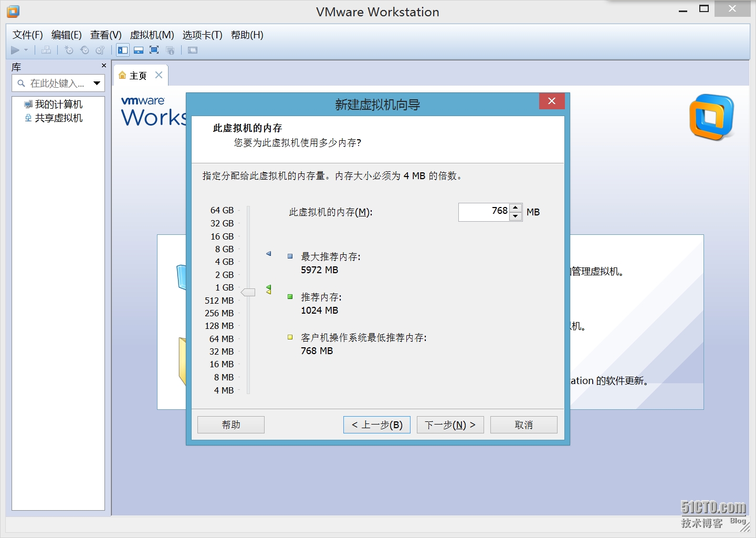
Task: Expand the library search filter dropdown arrow
Action: pos(97,83)
